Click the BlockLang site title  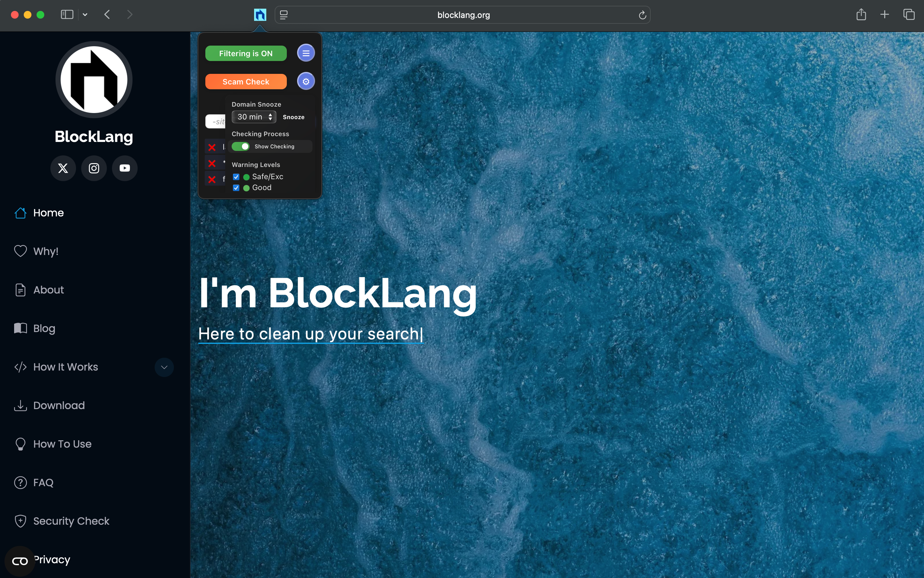tap(94, 137)
